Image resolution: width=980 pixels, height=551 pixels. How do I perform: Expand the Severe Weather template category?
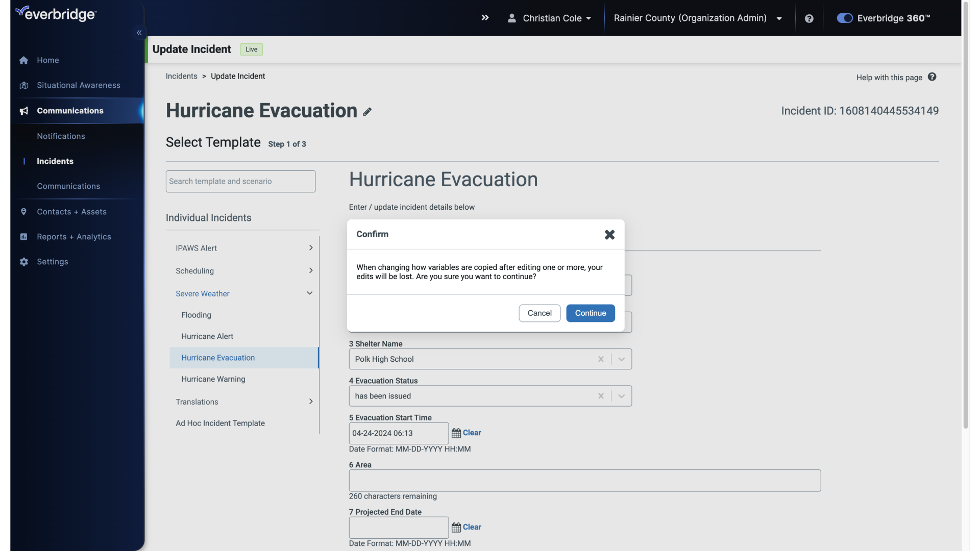(308, 293)
